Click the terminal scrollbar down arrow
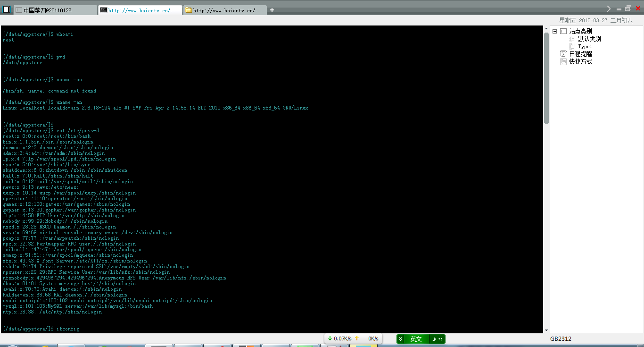This screenshot has width=644, height=347. [x=546, y=330]
